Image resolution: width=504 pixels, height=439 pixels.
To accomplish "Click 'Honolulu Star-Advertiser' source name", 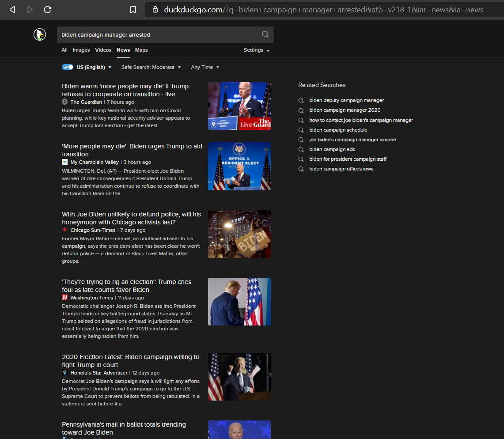I will click(x=99, y=373).
